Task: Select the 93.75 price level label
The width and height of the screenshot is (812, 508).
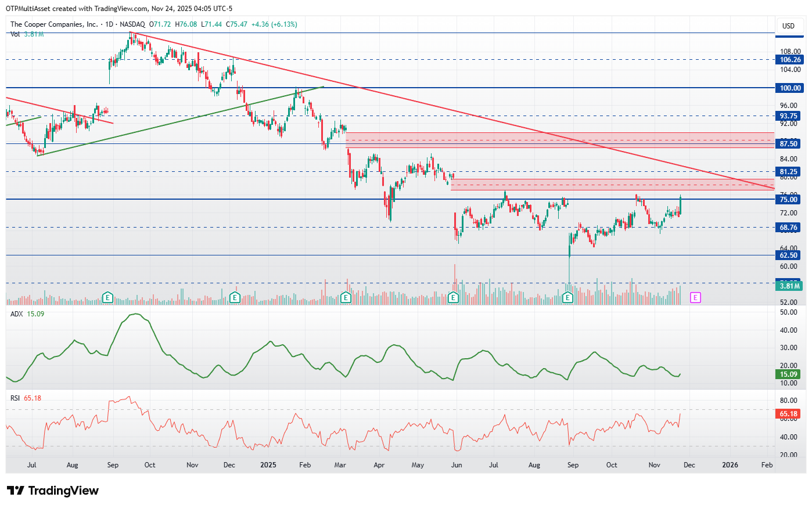Action: coord(788,116)
